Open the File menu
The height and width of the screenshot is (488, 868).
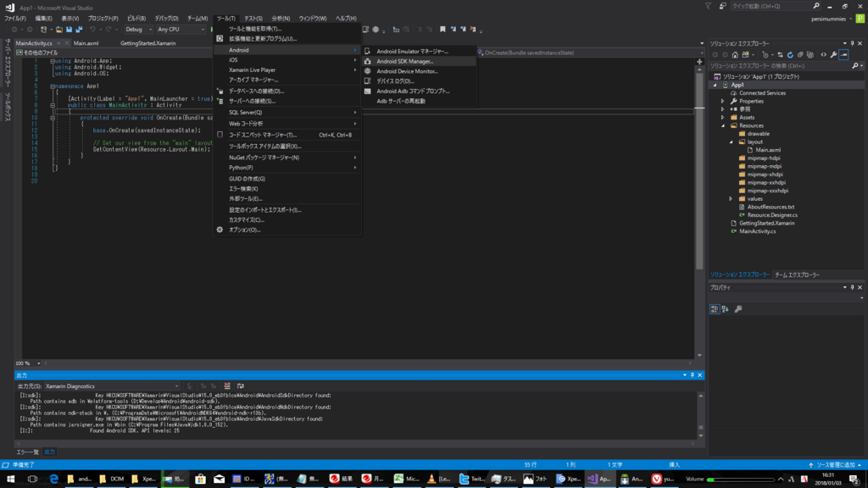15,19
